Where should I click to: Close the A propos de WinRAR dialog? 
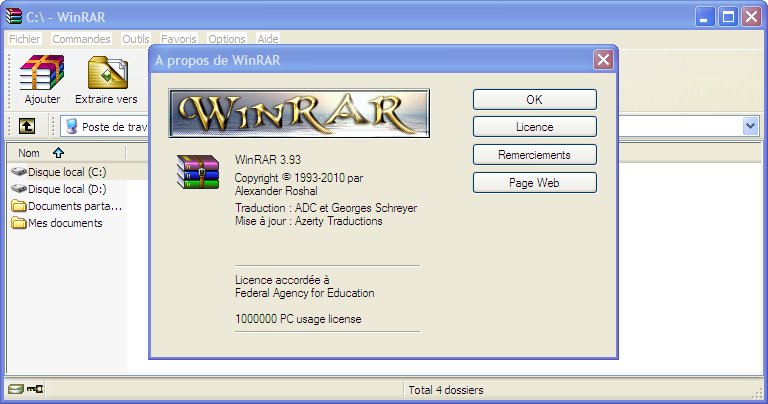603,60
